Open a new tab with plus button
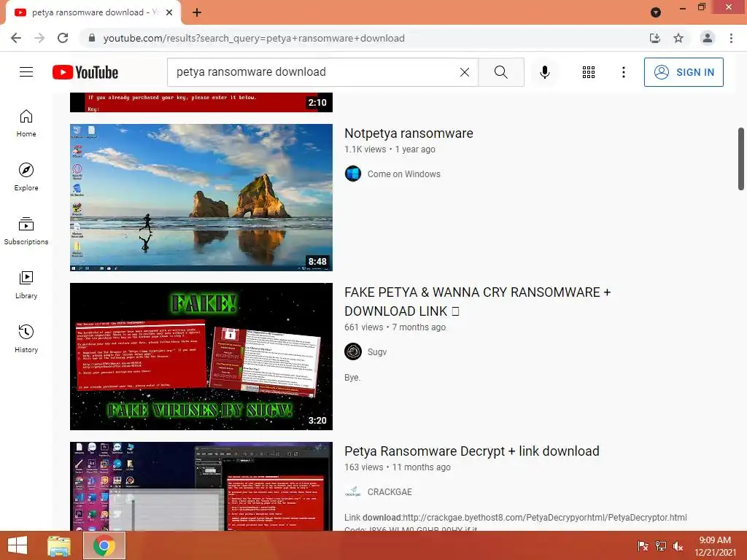This screenshot has height=560, width=747. point(197,12)
